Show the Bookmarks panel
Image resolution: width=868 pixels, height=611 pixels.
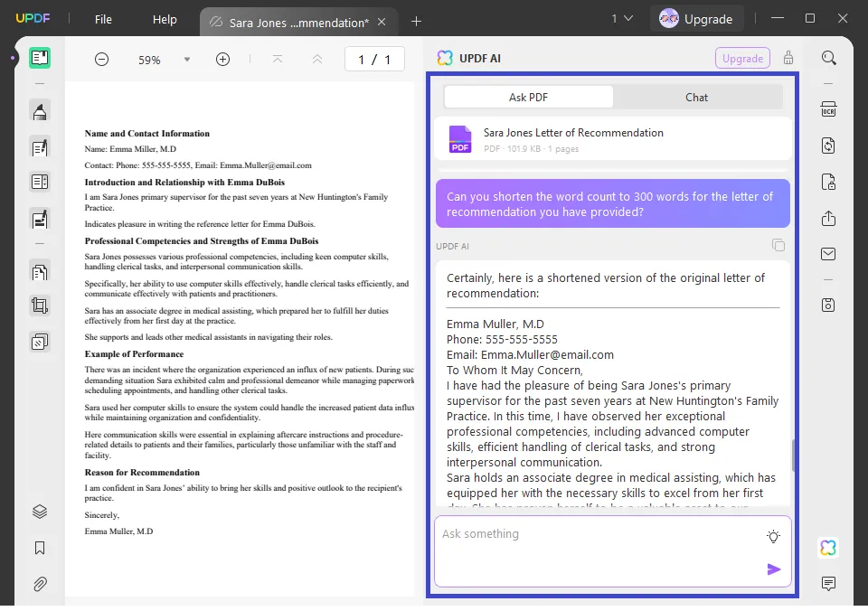pos(40,548)
